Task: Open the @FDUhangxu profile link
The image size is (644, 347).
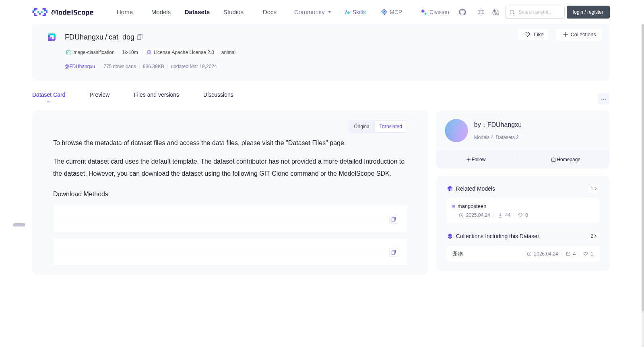Action: 80,66
